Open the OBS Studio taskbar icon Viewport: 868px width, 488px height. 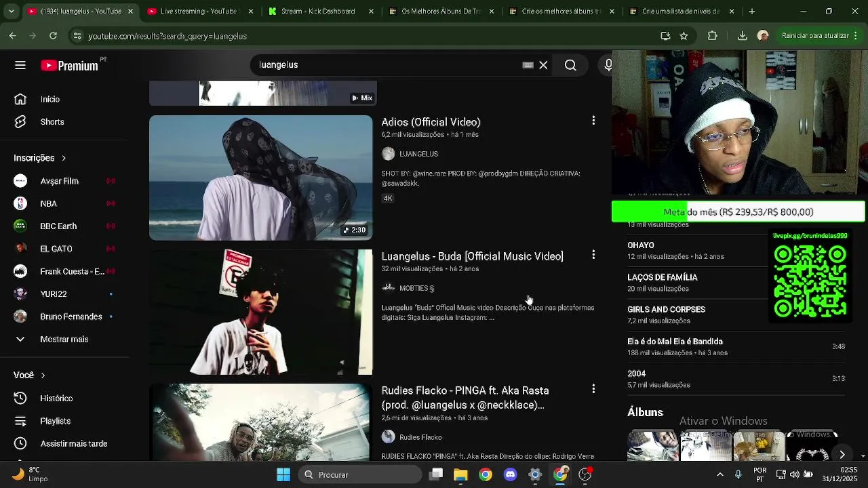585,474
